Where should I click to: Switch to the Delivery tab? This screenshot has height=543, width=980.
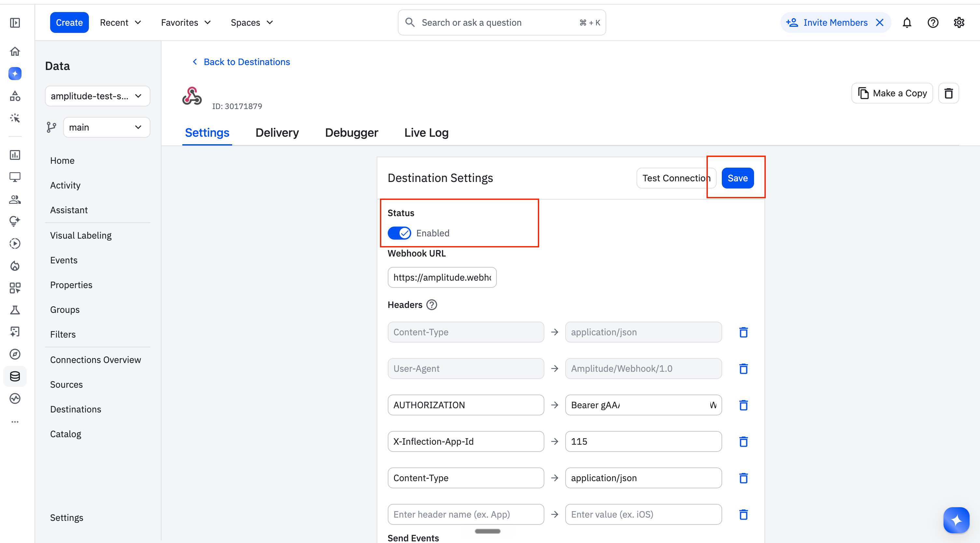pyautogui.click(x=277, y=132)
